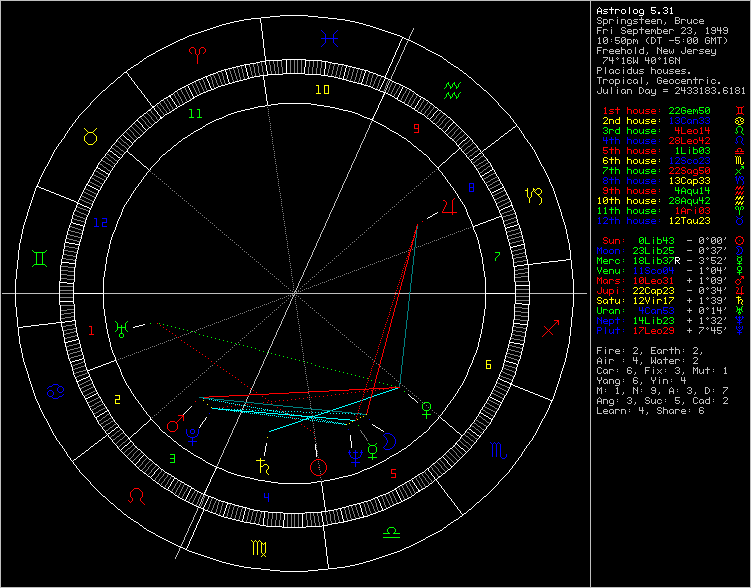Click the Sun glyph in the sidebar planet list
751x588 pixels.
(x=740, y=241)
